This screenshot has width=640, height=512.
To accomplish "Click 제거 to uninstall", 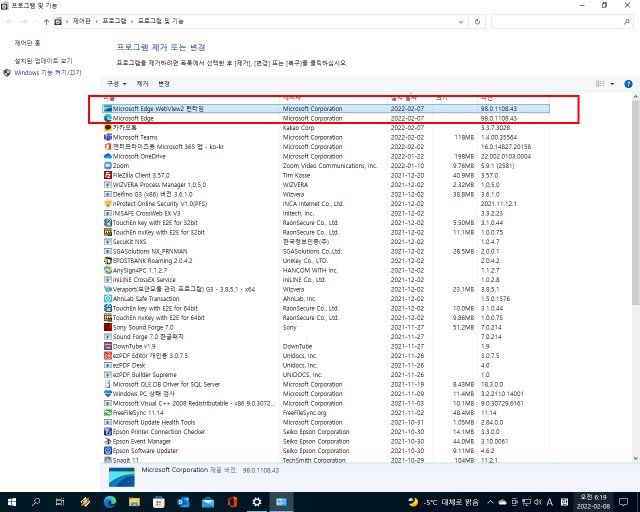I will tap(142, 84).
